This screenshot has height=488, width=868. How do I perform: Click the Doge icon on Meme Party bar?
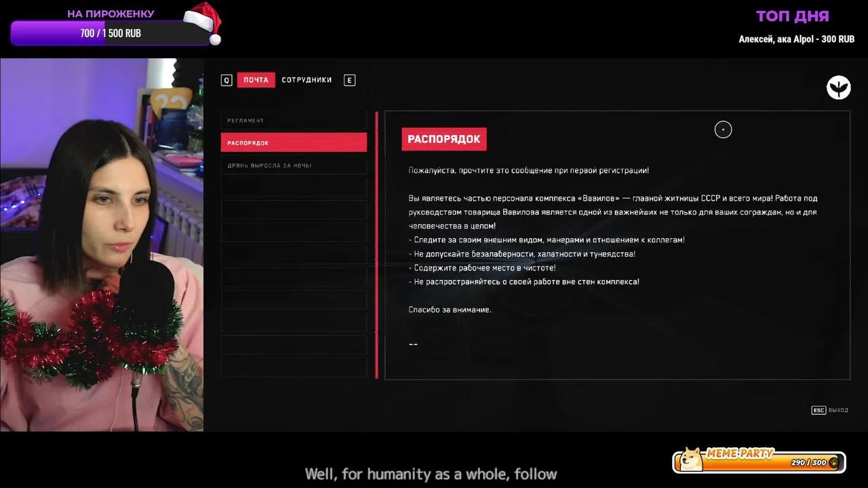point(691,459)
